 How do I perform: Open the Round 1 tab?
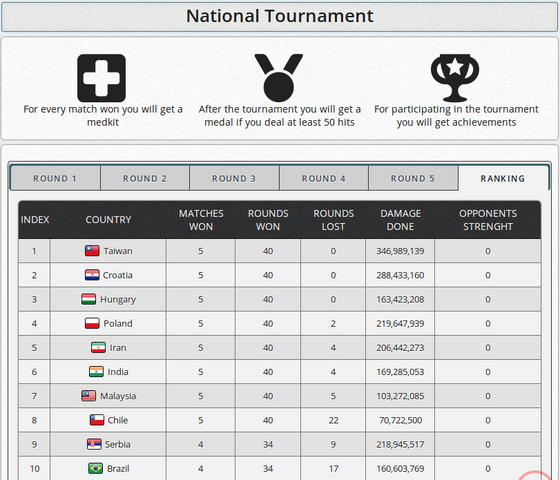[x=55, y=178]
